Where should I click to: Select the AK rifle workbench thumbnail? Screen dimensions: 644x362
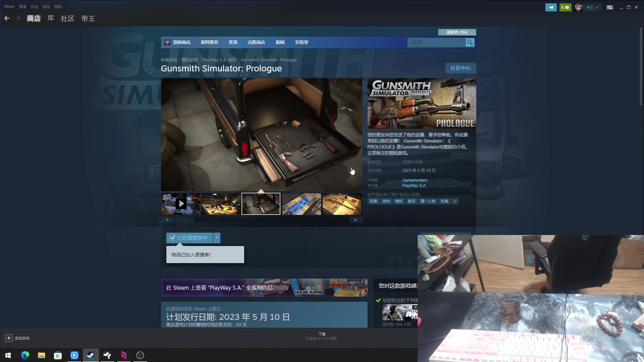[221, 204]
